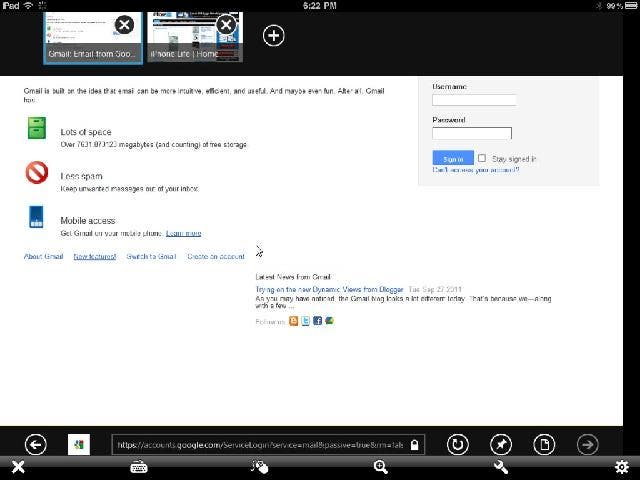The image size is (640, 480).
Task: Open the gear settings icon
Action: click(622, 467)
